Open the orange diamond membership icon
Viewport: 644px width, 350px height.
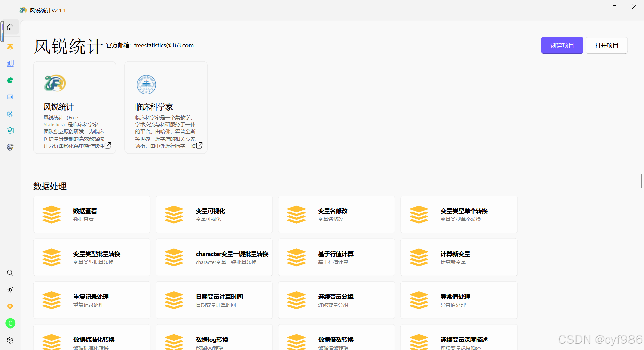click(x=10, y=306)
